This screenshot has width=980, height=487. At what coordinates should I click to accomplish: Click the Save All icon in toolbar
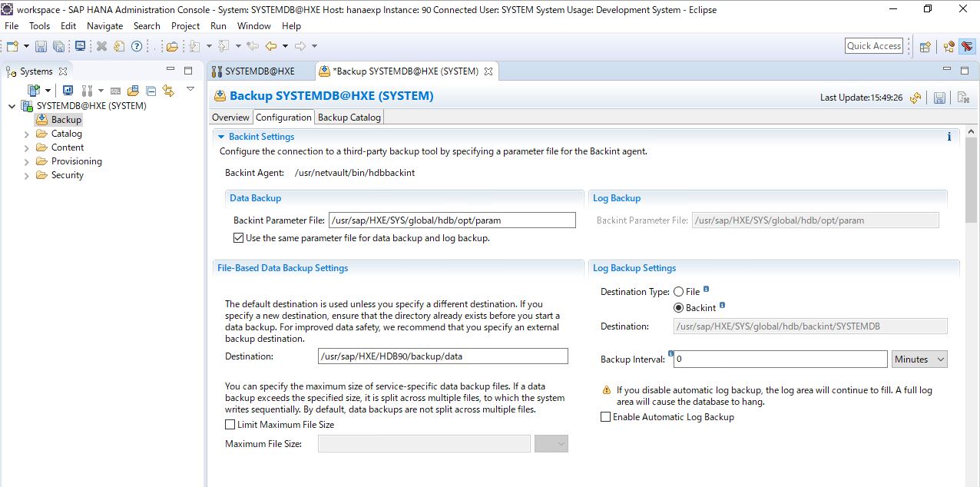tap(58, 46)
